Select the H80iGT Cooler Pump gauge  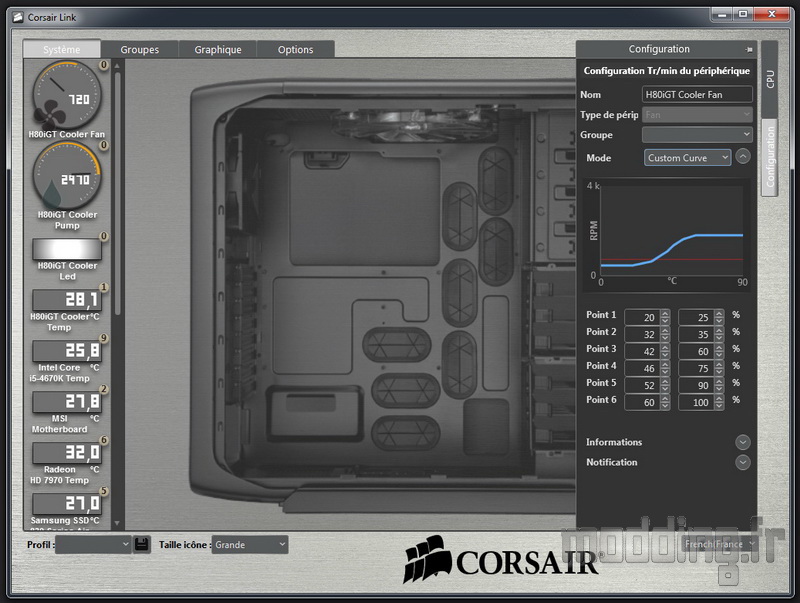pyautogui.click(x=67, y=176)
